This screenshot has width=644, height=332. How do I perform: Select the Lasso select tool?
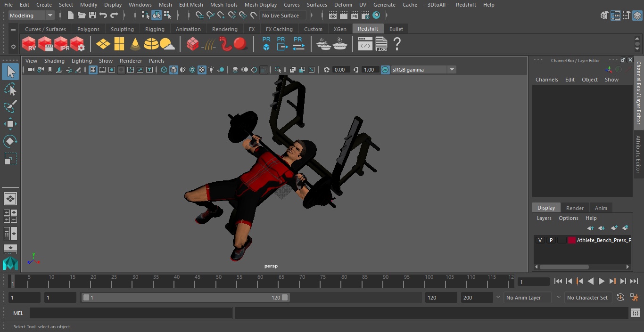coord(10,89)
